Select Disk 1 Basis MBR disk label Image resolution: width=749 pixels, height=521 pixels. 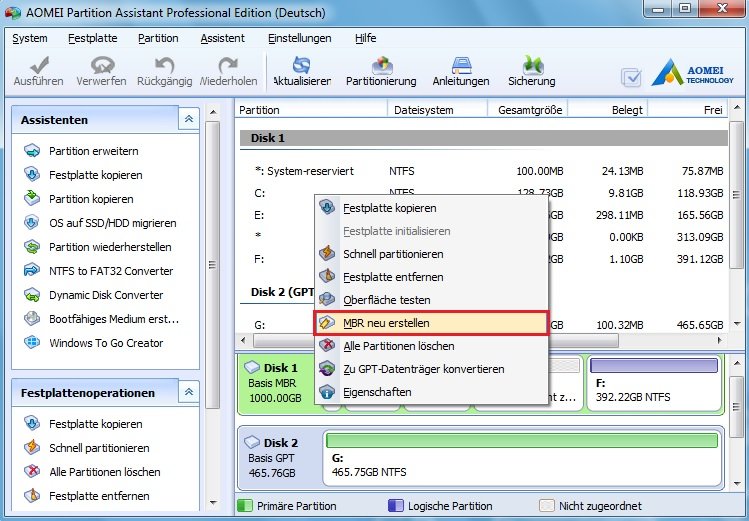click(277, 383)
